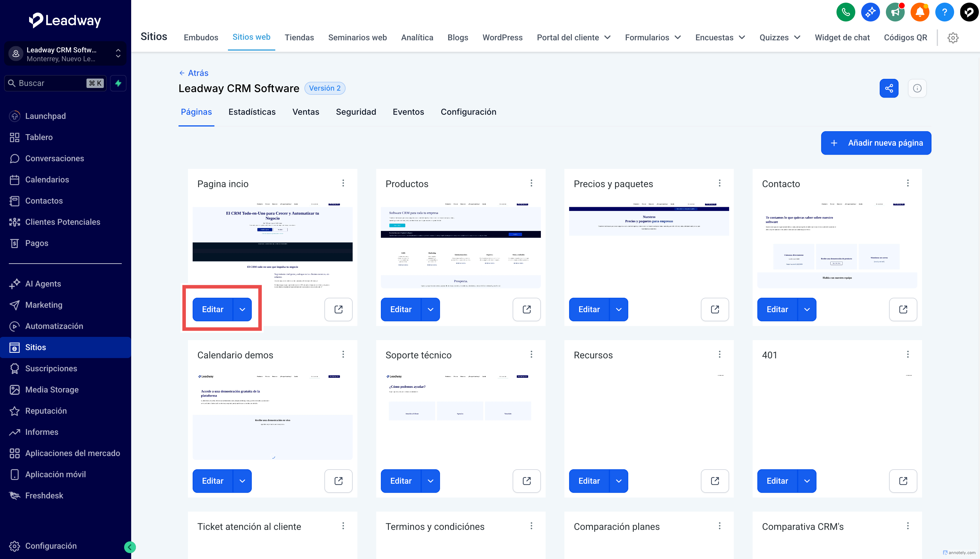Switch to the Estadísticas tab
Screen dimensions: 980x559
[x=252, y=112]
